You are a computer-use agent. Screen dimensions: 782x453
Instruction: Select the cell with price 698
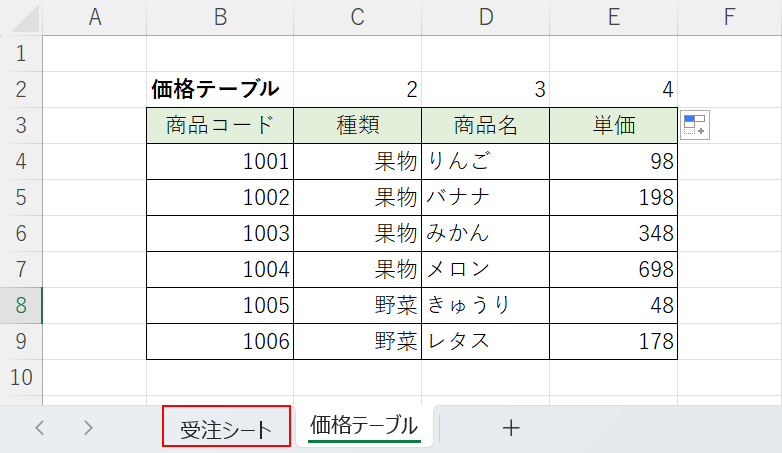613,269
